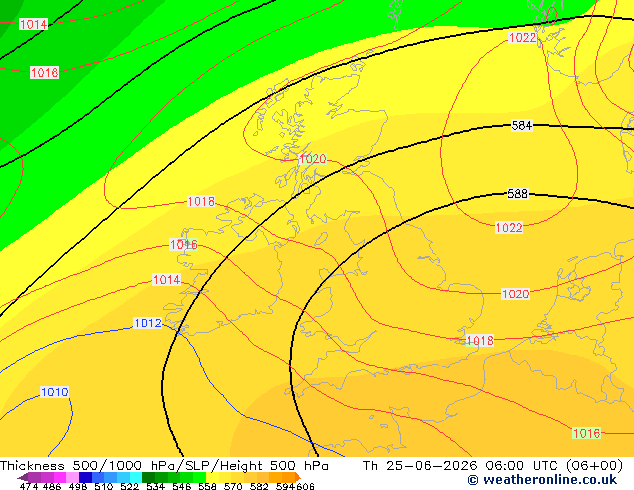634x490 pixels.
Task: Click the 1022 label above the 584 contour
Action: (x=522, y=38)
